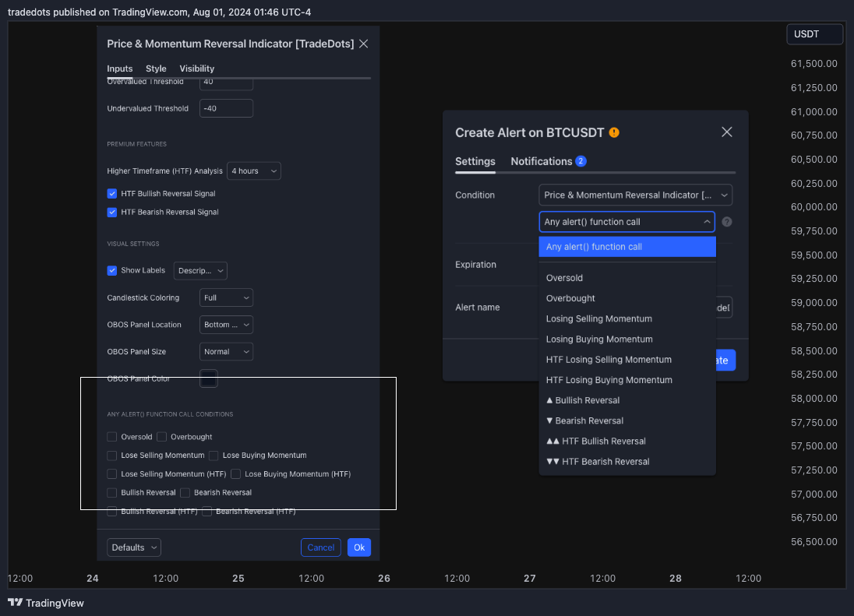854x616 pixels.
Task: Click the Ok button
Action: (x=359, y=547)
